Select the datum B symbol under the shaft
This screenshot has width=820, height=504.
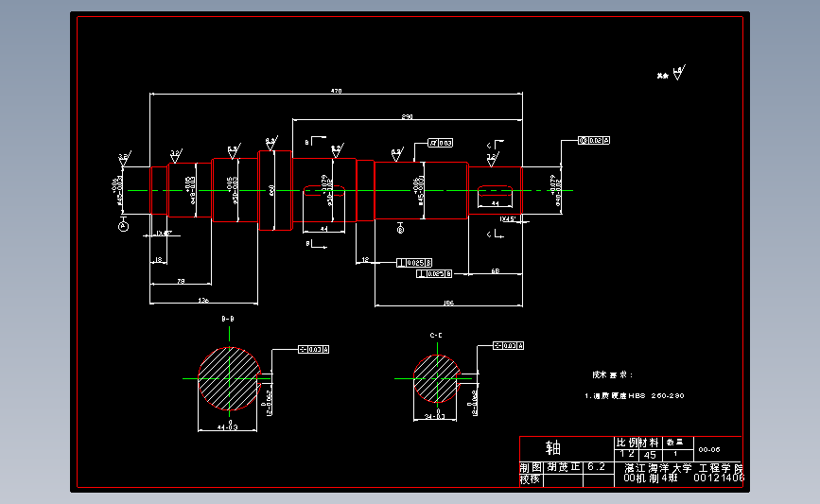(x=401, y=230)
